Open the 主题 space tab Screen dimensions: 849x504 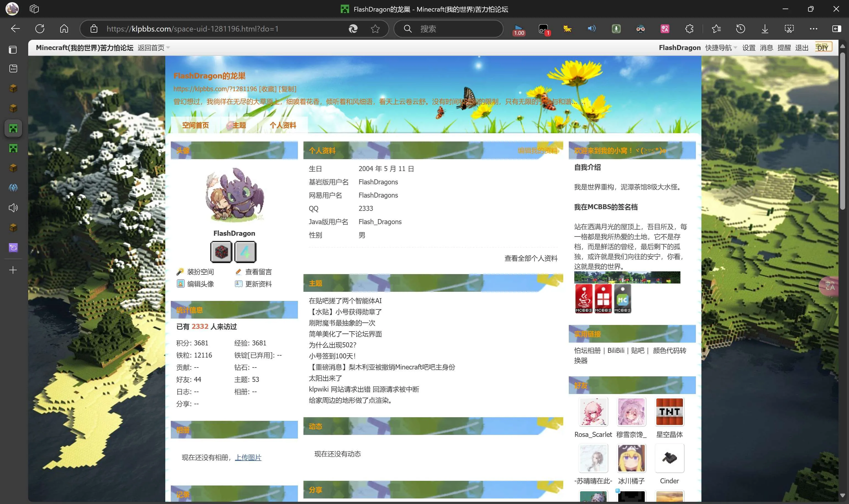tap(239, 125)
